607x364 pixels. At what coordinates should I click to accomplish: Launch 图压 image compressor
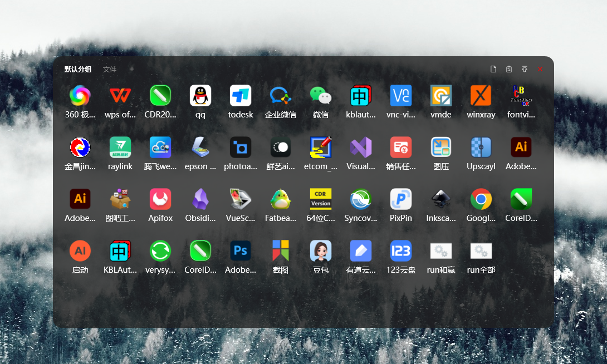tap(441, 147)
